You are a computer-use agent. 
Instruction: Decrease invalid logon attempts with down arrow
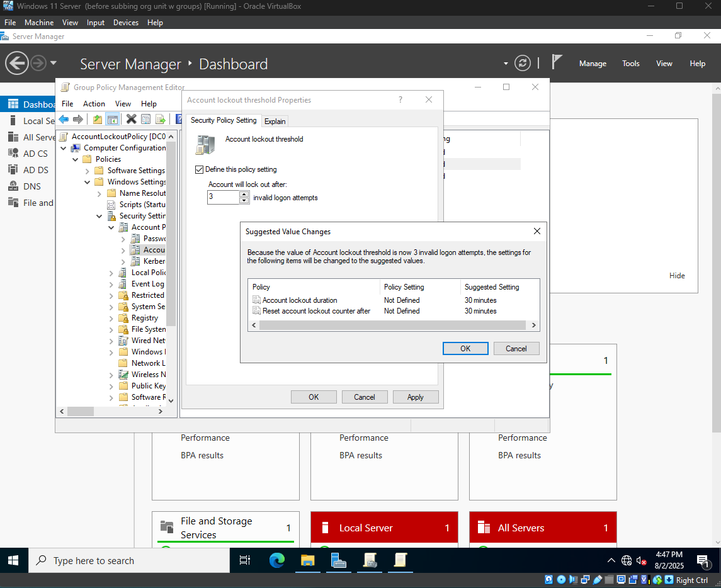tap(244, 201)
